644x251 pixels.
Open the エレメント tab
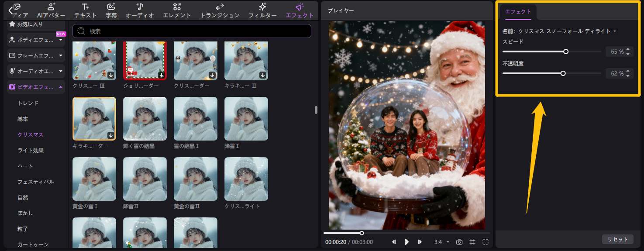pos(177,10)
